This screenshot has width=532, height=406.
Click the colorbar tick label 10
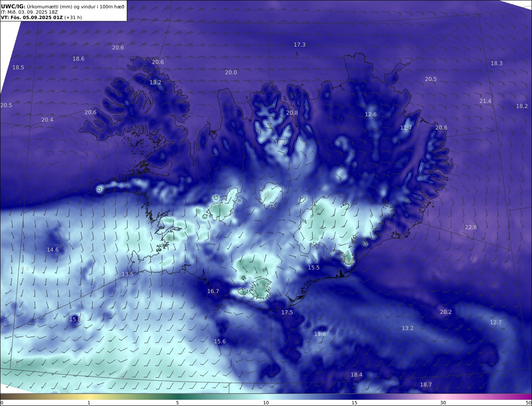(x=266, y=403)
